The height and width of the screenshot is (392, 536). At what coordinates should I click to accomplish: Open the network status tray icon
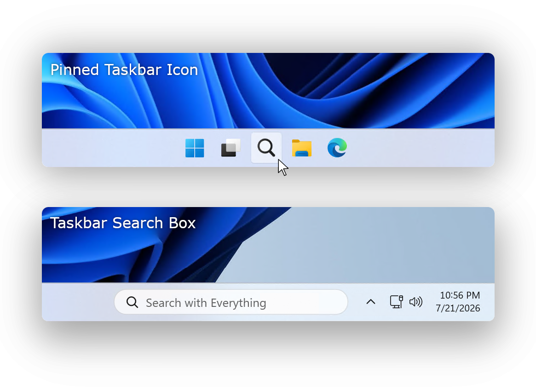click(396, 302)
